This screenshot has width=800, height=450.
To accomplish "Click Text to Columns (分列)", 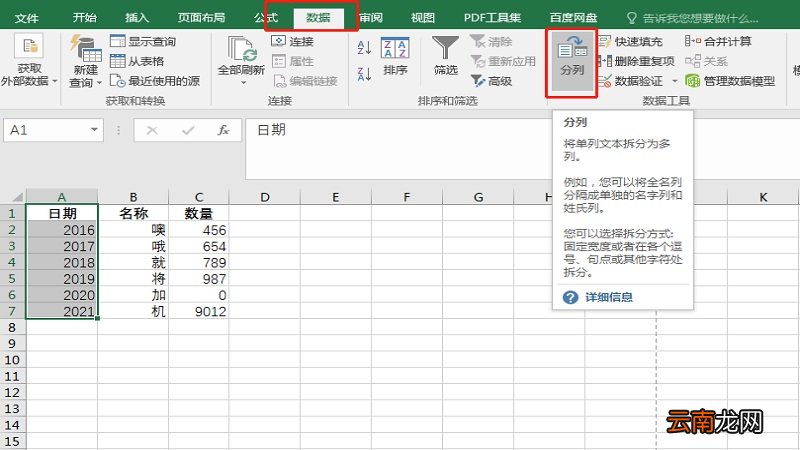I will point(571,62).
